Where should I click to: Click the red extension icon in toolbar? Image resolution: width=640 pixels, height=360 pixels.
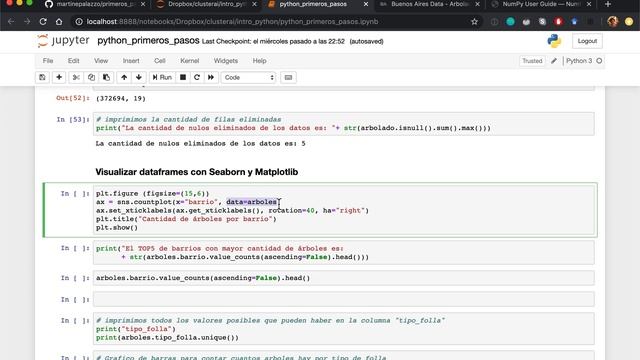click(x=558, y=22)
